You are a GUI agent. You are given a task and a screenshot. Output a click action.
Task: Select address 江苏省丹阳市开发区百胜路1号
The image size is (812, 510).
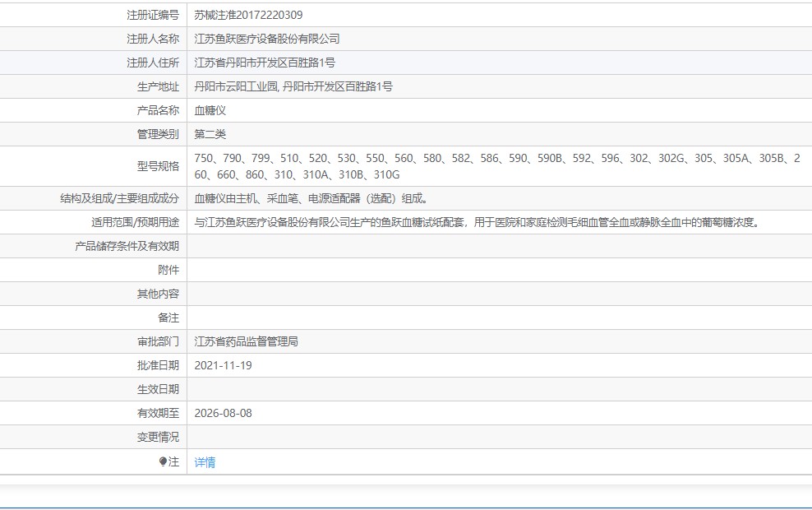(x=265, y=63)
